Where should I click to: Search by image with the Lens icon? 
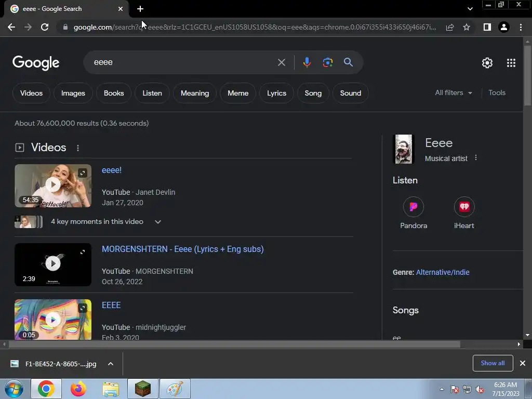tap(328, 62)
